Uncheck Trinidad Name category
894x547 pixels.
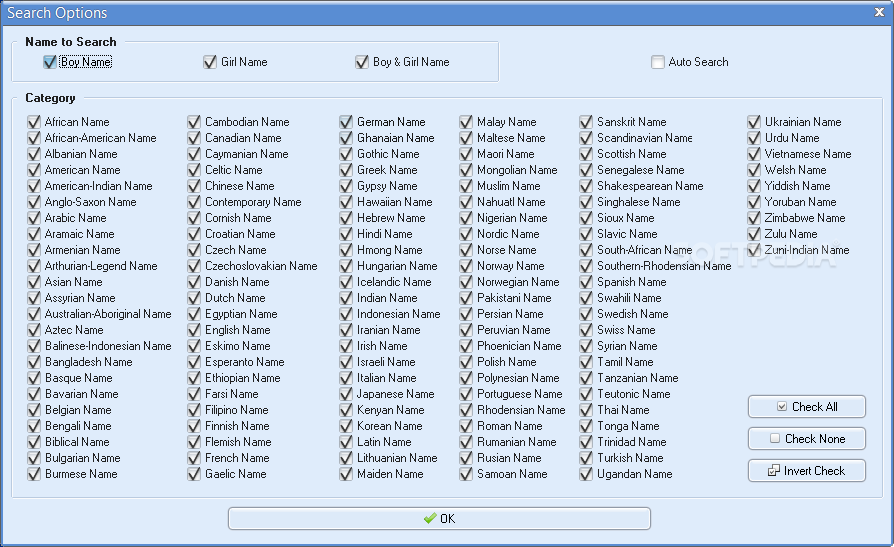click(x=586, y=442)
